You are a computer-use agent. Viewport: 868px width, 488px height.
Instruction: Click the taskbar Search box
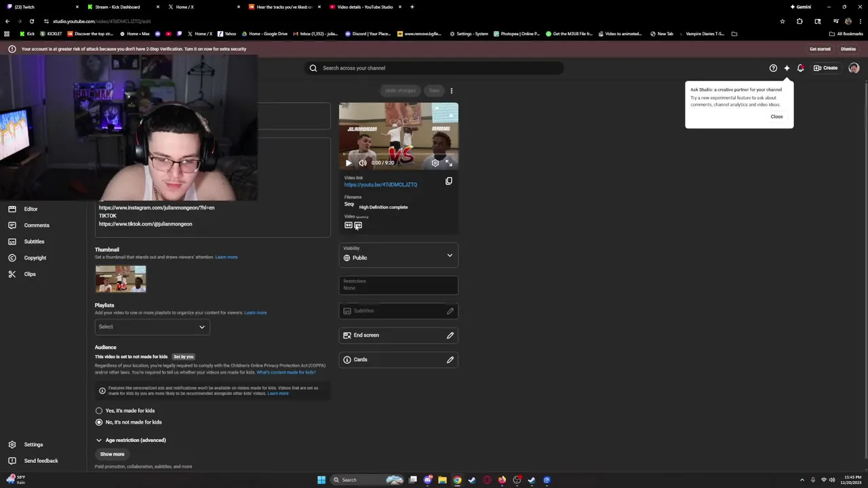pos(366,480)
